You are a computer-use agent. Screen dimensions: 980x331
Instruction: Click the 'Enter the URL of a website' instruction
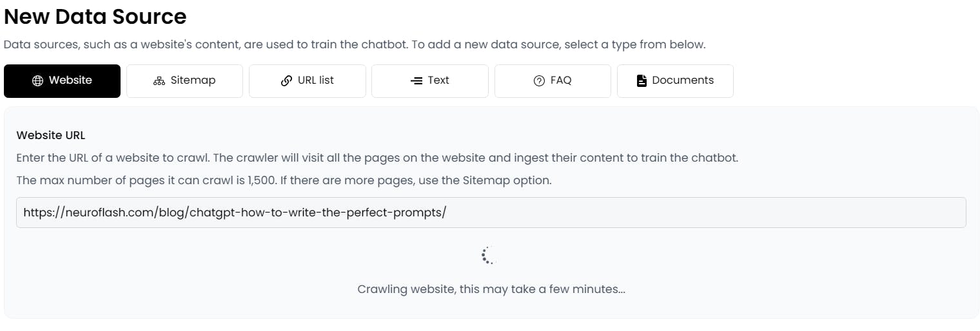pyautogui.click(x=377, y=158)
